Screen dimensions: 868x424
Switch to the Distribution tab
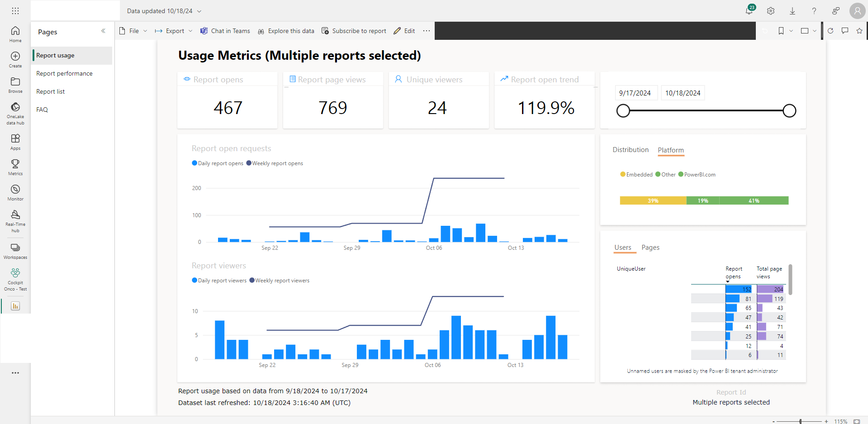631,150
